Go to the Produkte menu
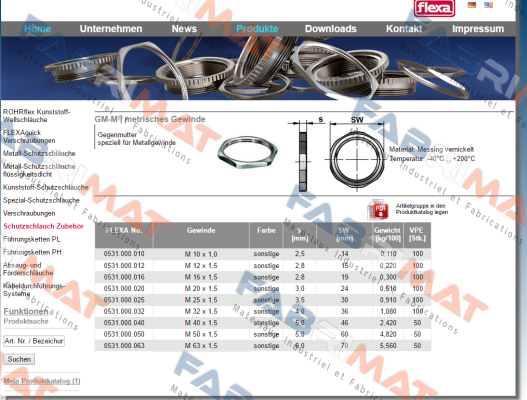527x400 pixels. [257, 29]
